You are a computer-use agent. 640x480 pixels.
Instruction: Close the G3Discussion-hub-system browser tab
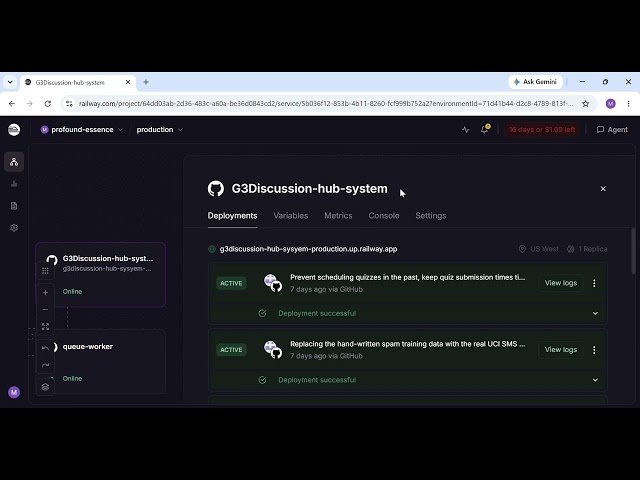coord(128,82)
